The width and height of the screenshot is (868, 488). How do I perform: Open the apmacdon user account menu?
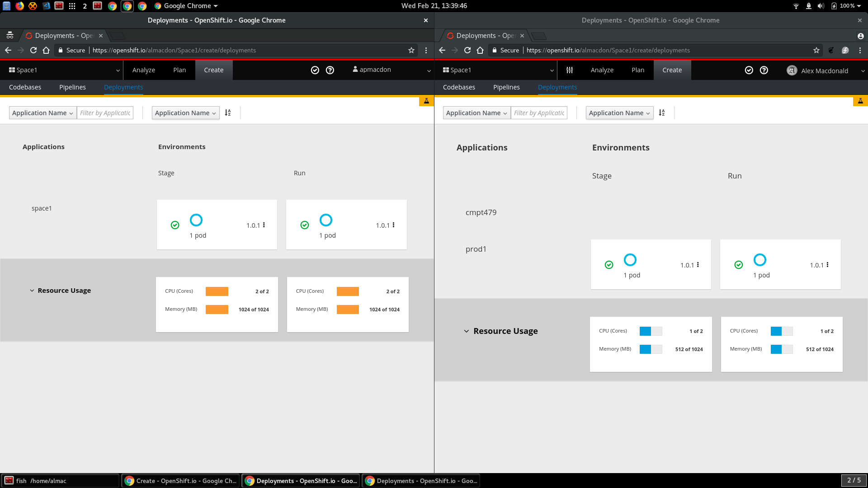390,70
